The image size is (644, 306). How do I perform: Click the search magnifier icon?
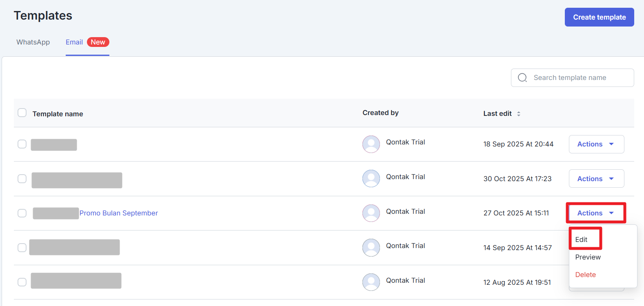pos(522,78)
